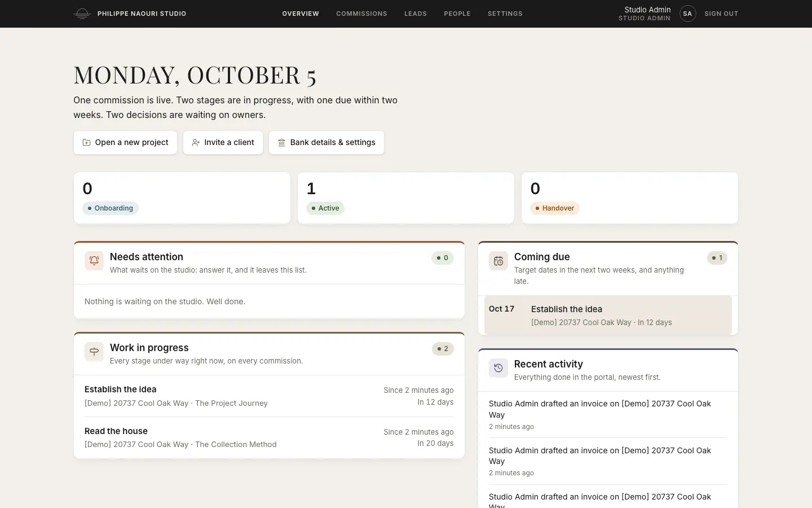Image resolution: width=812 pixels, height=508 pixels.
Task: Click 'Nothing is waiting on the studio' message
Action: (x=165, y=301)
